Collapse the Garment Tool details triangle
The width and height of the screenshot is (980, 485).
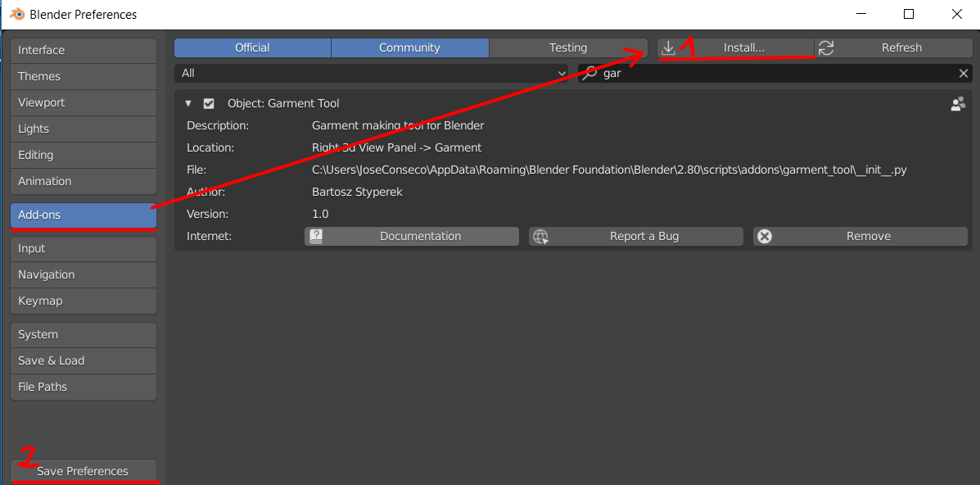188,104
